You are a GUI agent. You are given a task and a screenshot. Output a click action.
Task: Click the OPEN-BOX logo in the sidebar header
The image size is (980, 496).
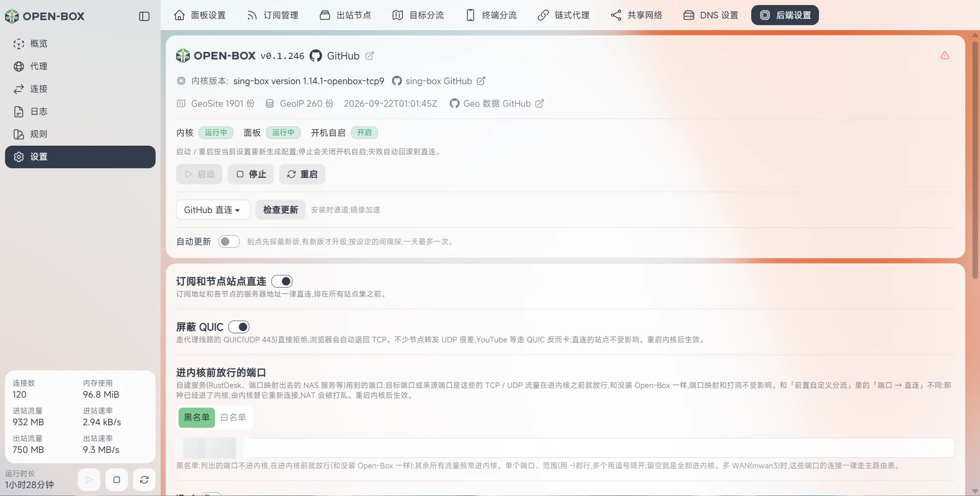45,16
